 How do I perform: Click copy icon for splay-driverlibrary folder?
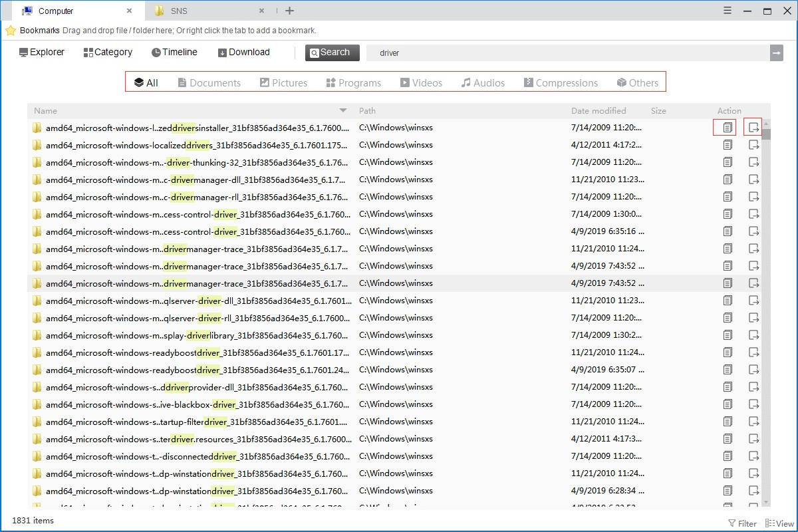(728, 334)
